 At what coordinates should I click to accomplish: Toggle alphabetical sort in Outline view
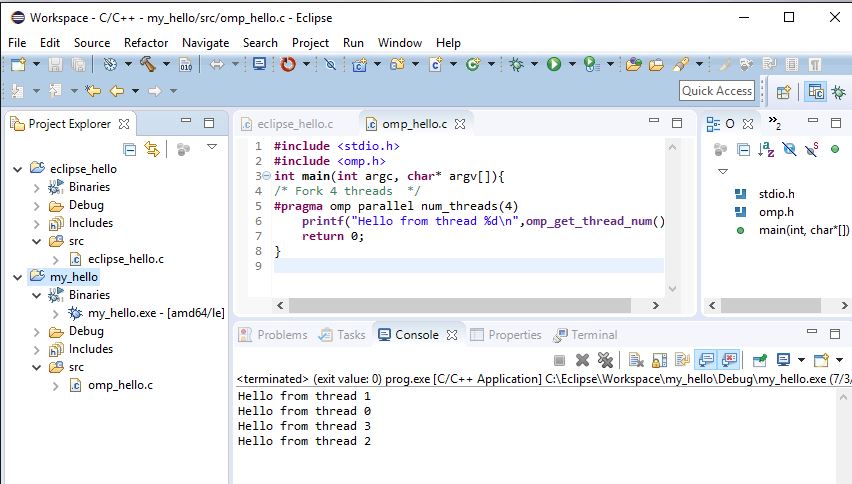[766, 149]
